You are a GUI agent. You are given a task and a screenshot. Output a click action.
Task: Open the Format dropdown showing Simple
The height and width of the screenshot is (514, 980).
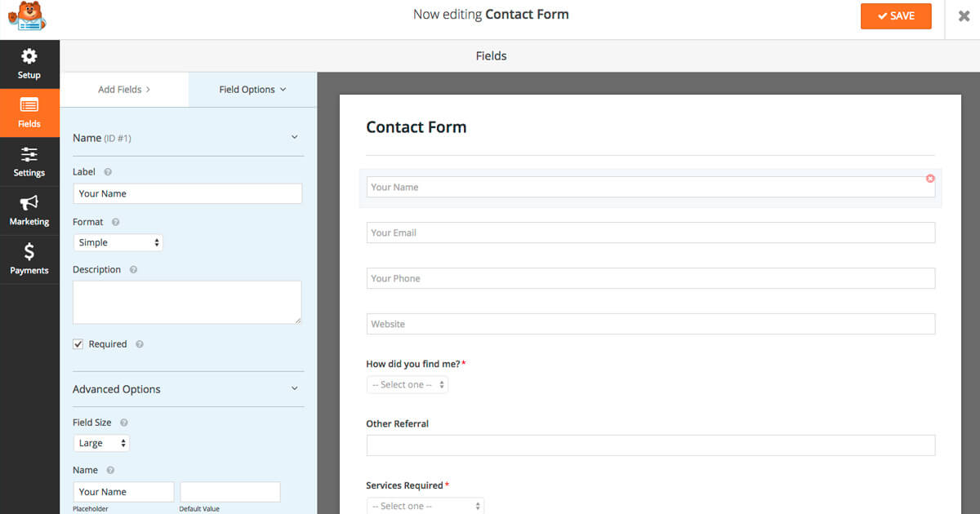[x=118, y=241]
